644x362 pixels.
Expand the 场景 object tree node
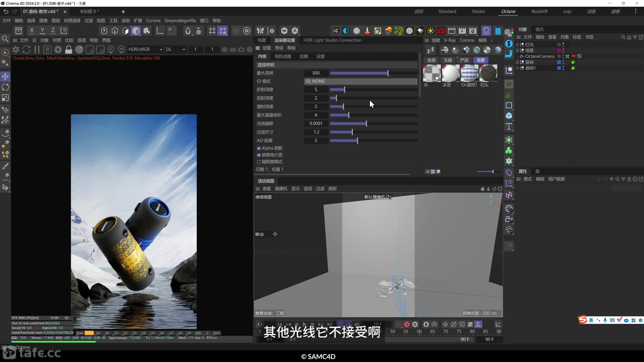[517, 51]
